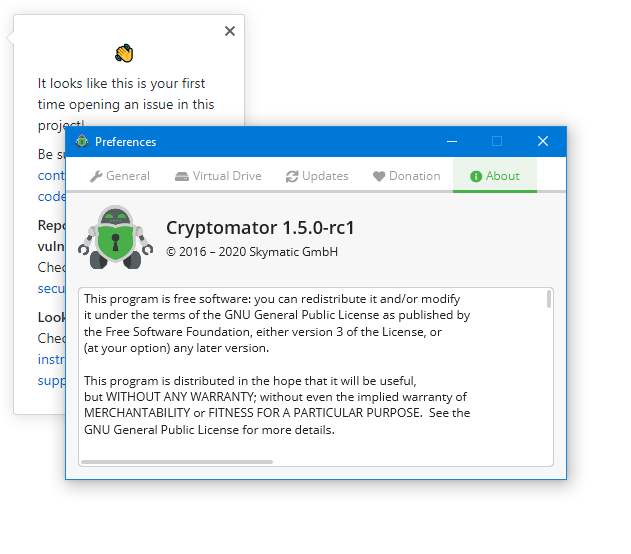Click the "Preferences" window title text
The width and height of the screenshot is (631, 554).
pos(126,142)
